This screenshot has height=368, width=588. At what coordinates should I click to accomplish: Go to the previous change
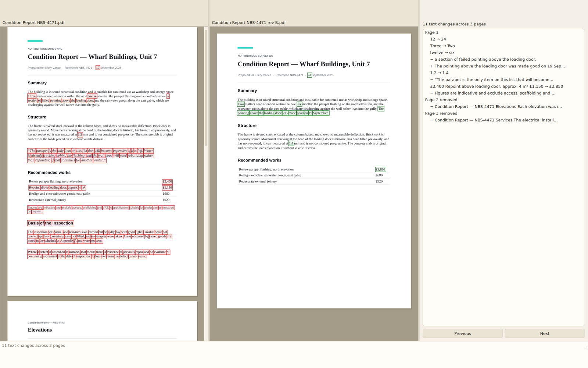pyautogui.click(x=462, y=333)
